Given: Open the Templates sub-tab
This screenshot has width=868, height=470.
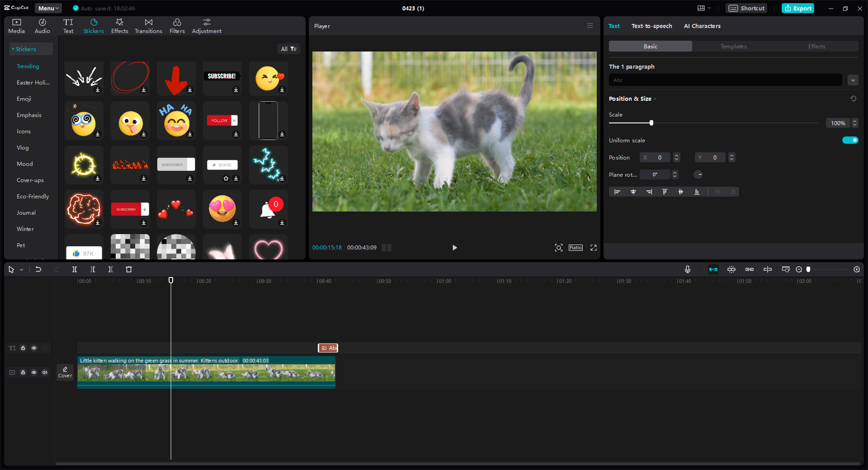Looking at the screenshot, I should (733, 46).
